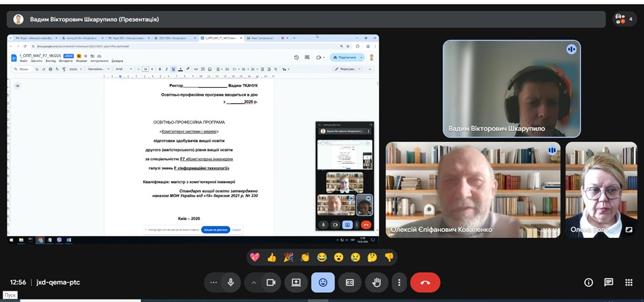Open the Довідка menu in shared Docs
Viewport: 644px width, 302px height.
click(117, 61)
